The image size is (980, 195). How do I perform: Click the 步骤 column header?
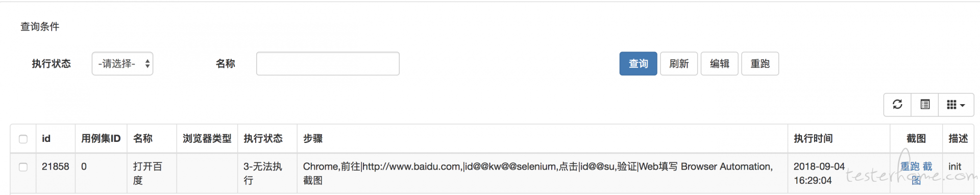[313, 139]
